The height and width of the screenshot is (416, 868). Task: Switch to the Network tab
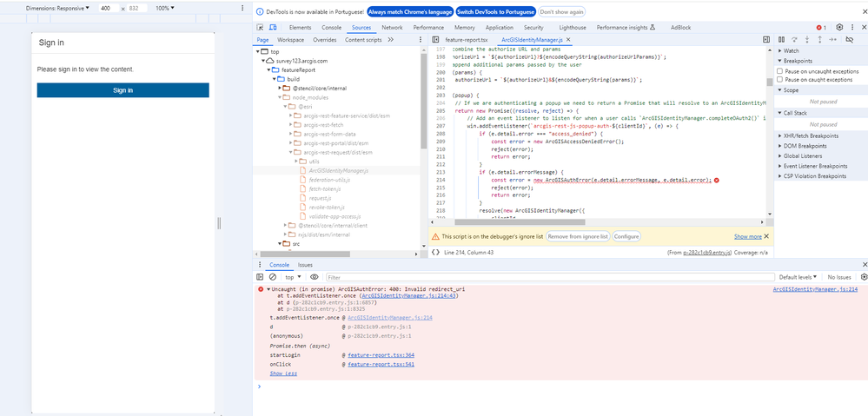[x=392, y=28]
